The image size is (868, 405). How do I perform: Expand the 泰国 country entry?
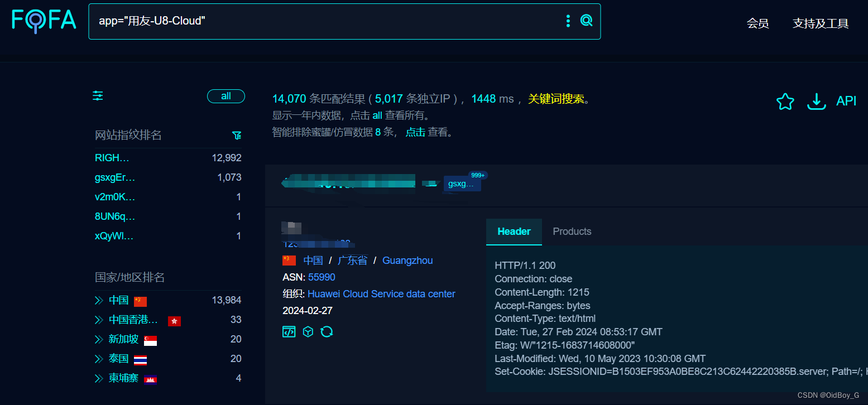(x=99, y=359)
